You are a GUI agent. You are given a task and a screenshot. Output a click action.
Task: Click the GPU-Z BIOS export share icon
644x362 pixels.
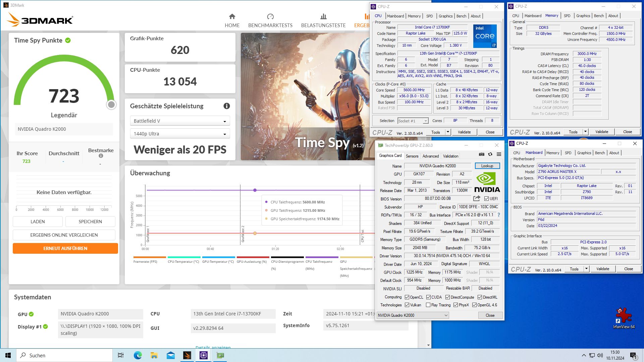point(477,198)
